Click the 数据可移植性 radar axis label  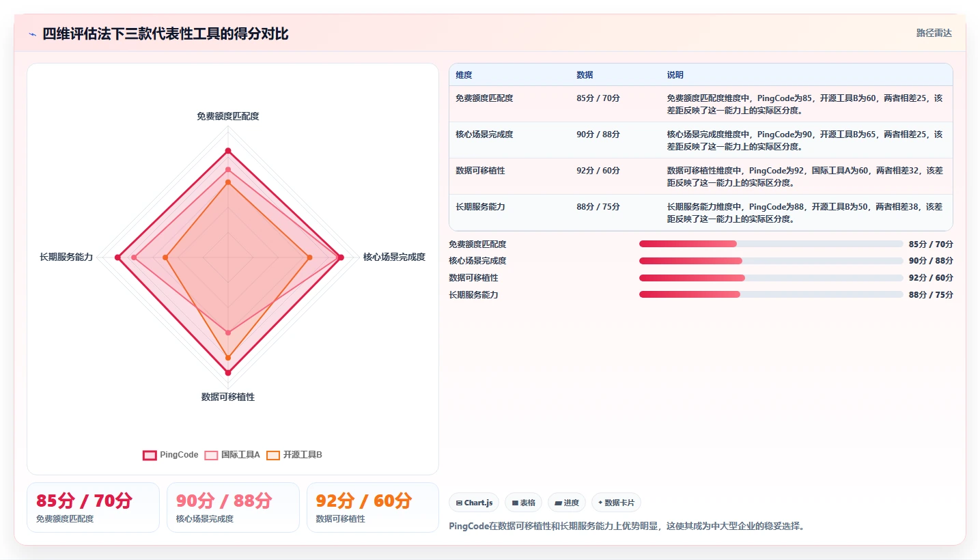[228, 397]
